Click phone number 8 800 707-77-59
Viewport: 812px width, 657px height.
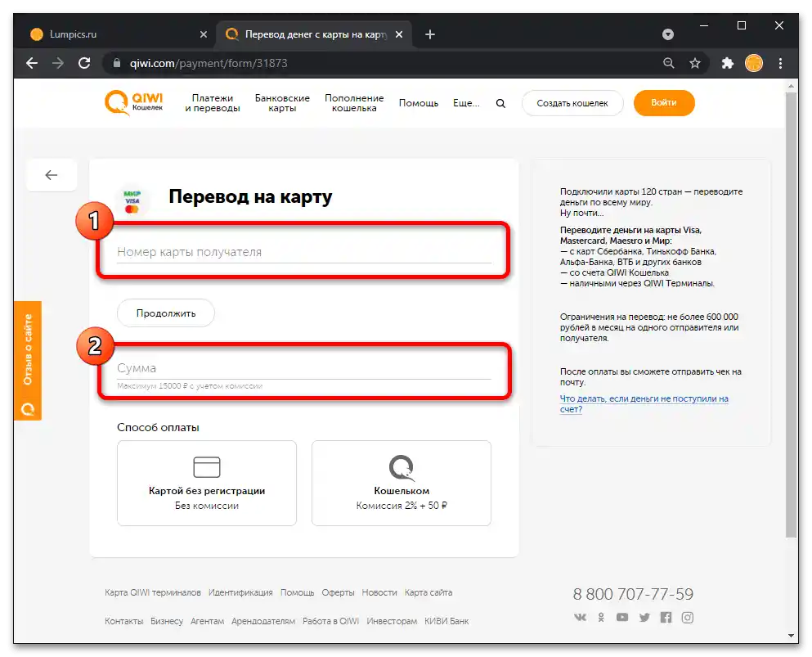633,594
